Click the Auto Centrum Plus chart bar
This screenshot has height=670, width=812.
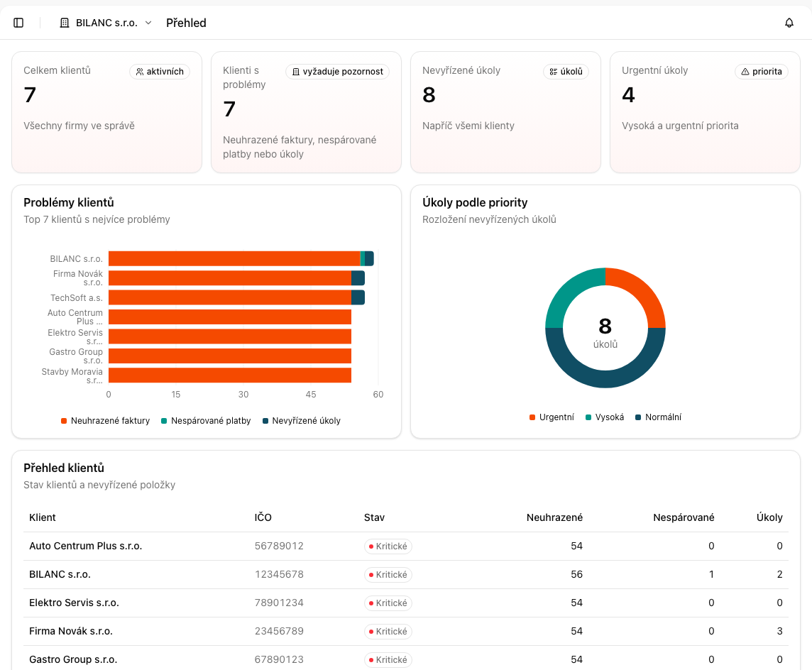pyautogui.click(x=230, y=317)
